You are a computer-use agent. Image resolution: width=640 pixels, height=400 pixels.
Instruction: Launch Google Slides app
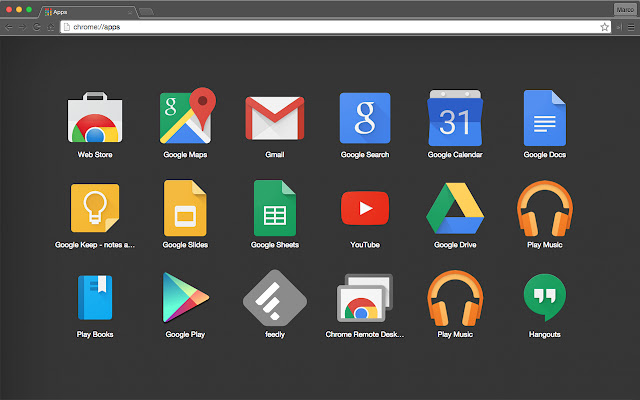point(185,208)
